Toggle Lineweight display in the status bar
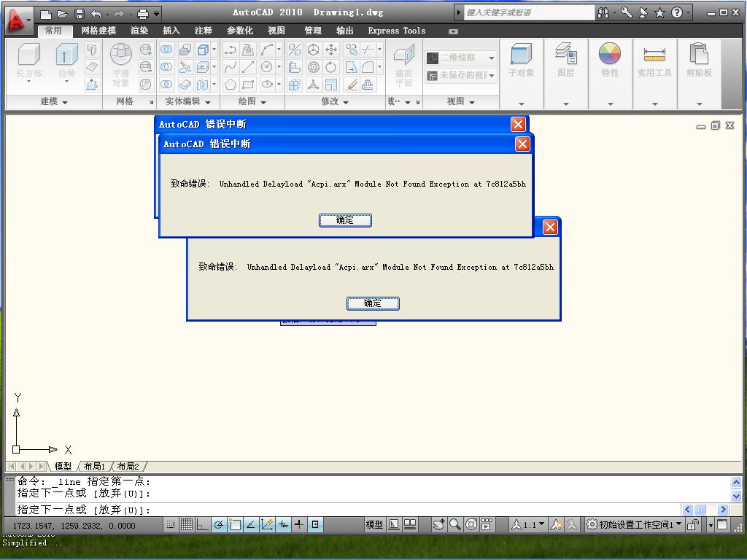The image size is (747, 560). point(298,524)
